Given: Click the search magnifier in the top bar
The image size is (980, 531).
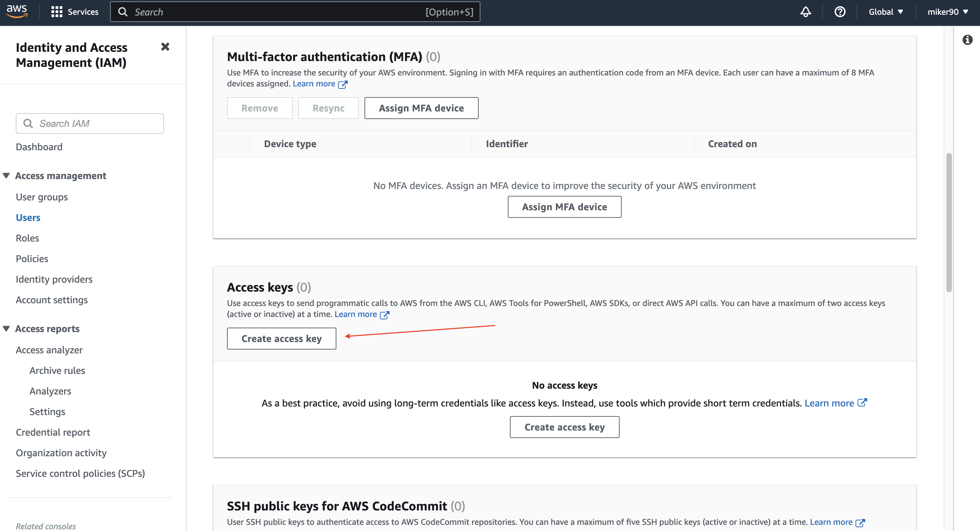Looking at the screenshot, I should (122, 12).
